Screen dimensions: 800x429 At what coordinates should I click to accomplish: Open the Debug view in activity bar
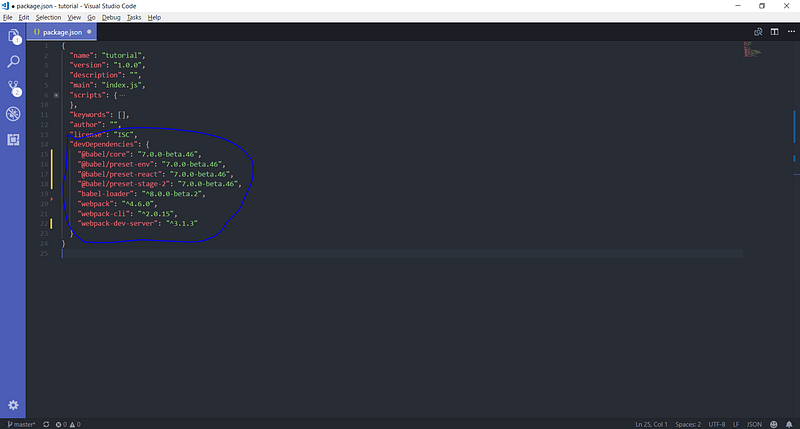click(x=13, y=114)
